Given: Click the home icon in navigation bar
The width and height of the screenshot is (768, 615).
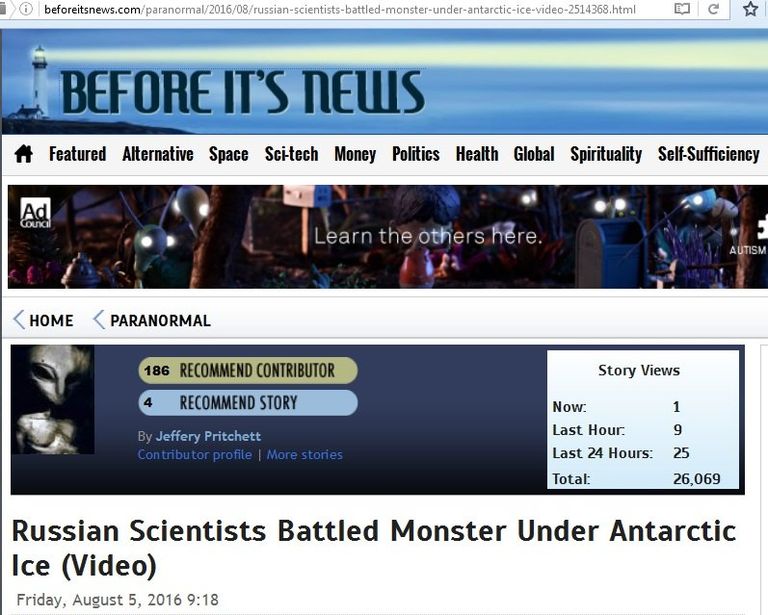Looking at the screenshot, I should point(24,154).
